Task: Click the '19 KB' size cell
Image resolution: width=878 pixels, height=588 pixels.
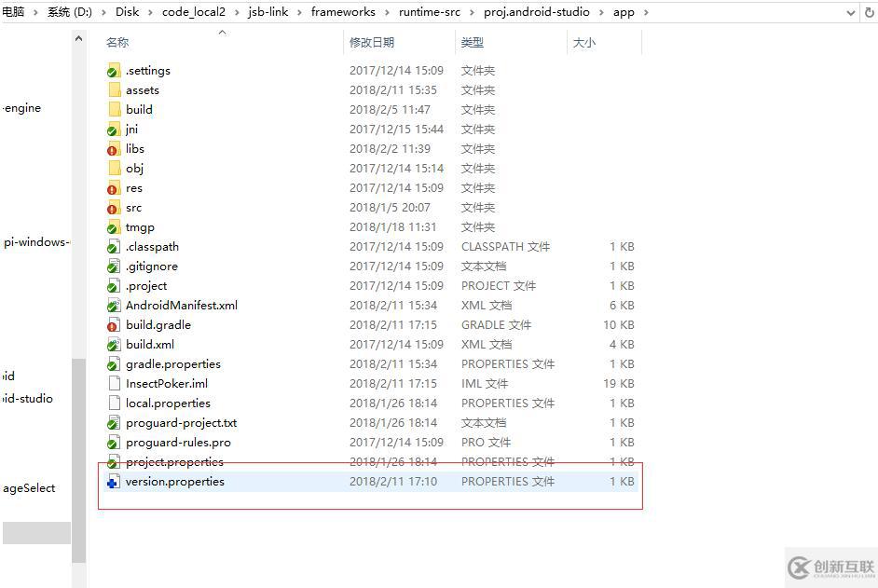Action: point(619,384)
